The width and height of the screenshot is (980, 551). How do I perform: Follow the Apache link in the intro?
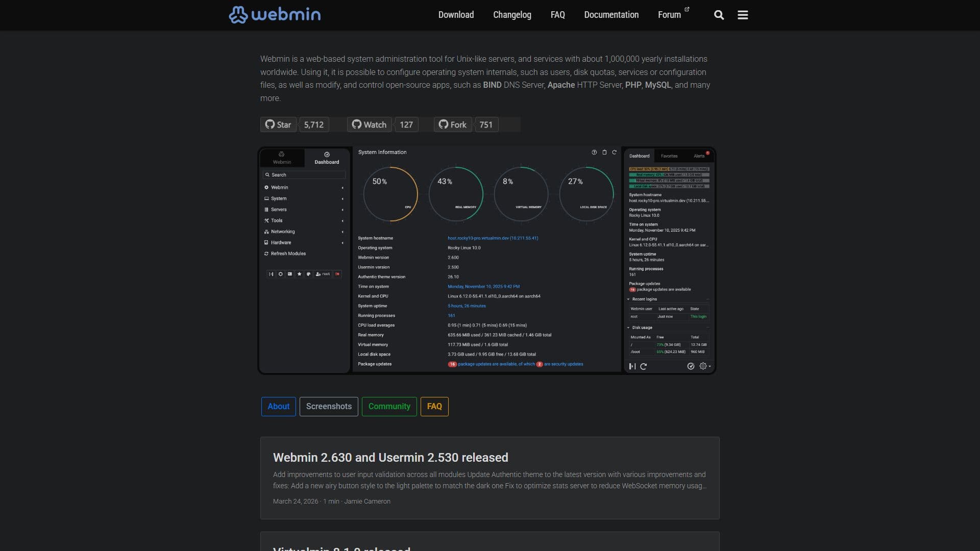tap(561, 85)
